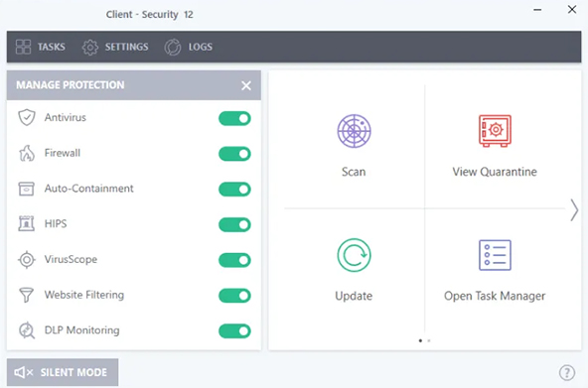
Task: Click the MANAGE PROTECTION header text
Action: (x=71, y=85)
